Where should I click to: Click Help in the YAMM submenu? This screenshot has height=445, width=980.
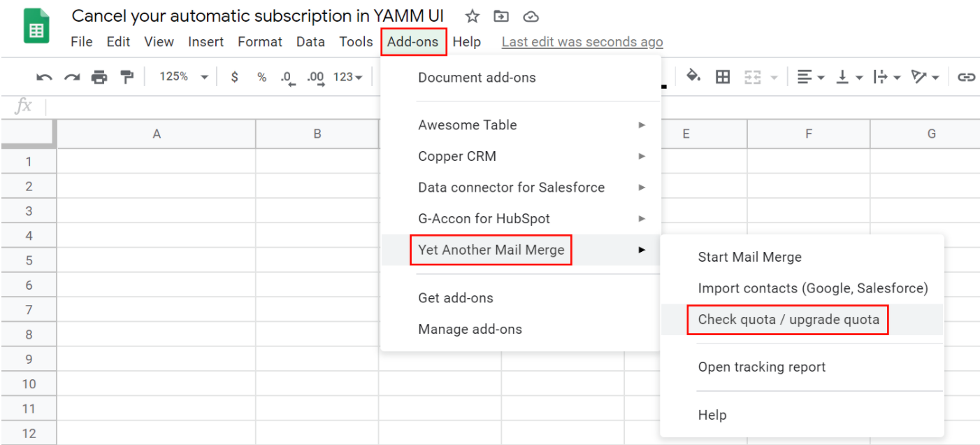click(x=802, y=415)
